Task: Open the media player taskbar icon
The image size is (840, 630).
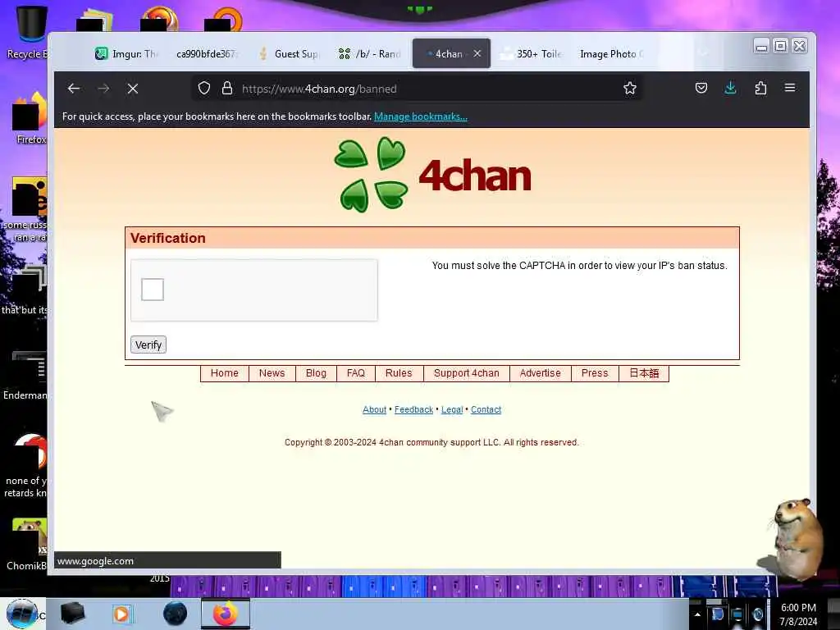Action: pos(122,614)
